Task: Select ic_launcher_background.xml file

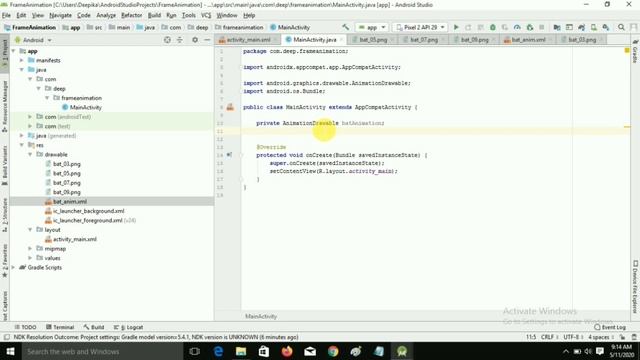Action: 89,211
